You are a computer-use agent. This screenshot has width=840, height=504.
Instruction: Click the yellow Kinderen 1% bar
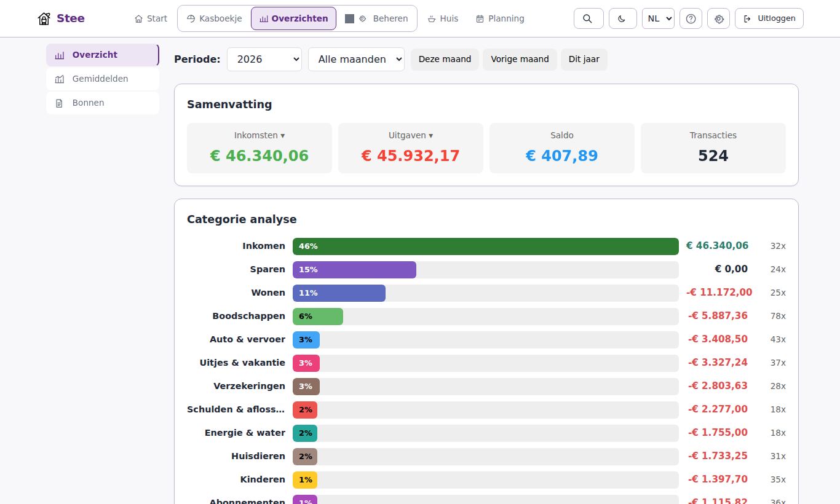click(305, 479)
